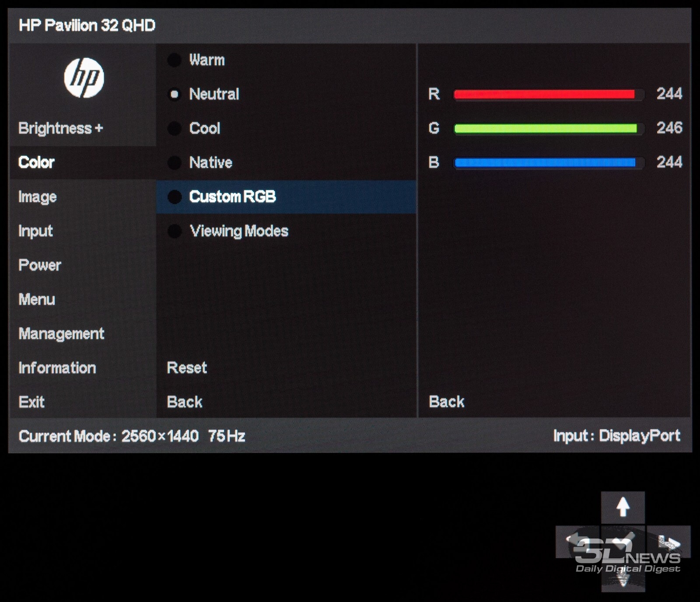Open the Menu settings entry
The image size is (700, 602).
click(37, 299)
